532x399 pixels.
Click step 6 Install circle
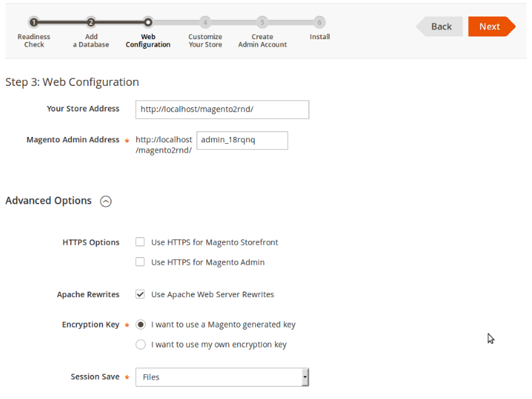319,23
